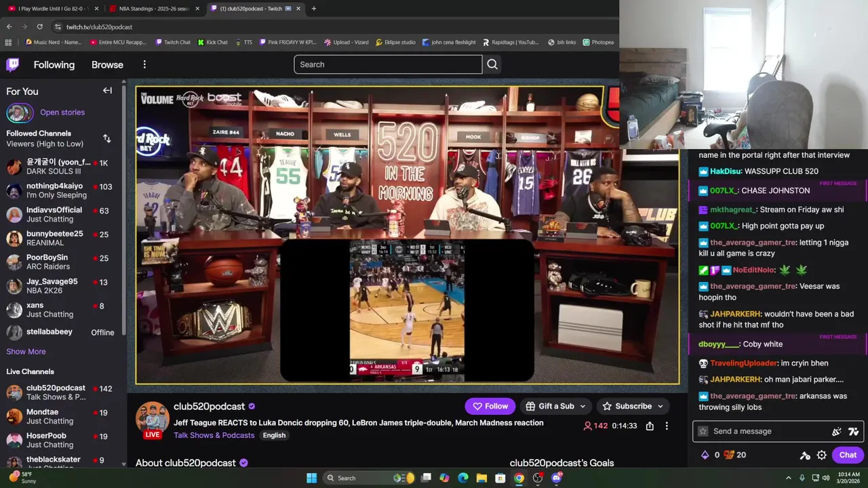Open bunnybeetee25 REANIMAL channel
This screenshot has height=488, width=868.
(x=62, y=238)
